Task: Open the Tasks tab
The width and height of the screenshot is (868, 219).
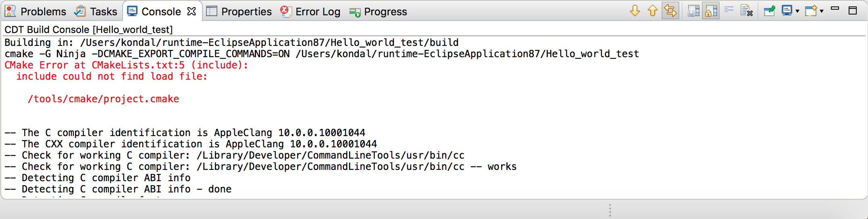Action: tap(96, 12)
